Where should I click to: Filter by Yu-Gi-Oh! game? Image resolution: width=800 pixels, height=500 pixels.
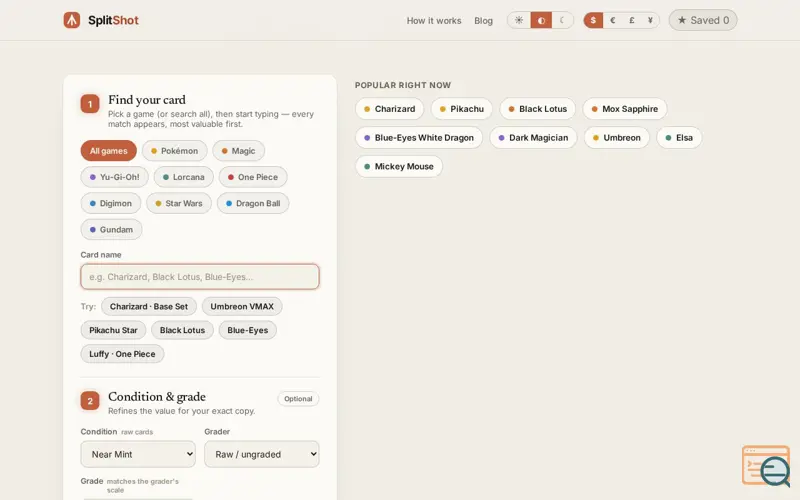click(x=114, y=177)
